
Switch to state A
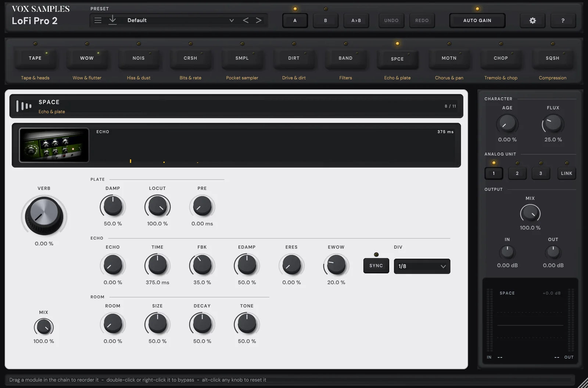tap(295, 21)
